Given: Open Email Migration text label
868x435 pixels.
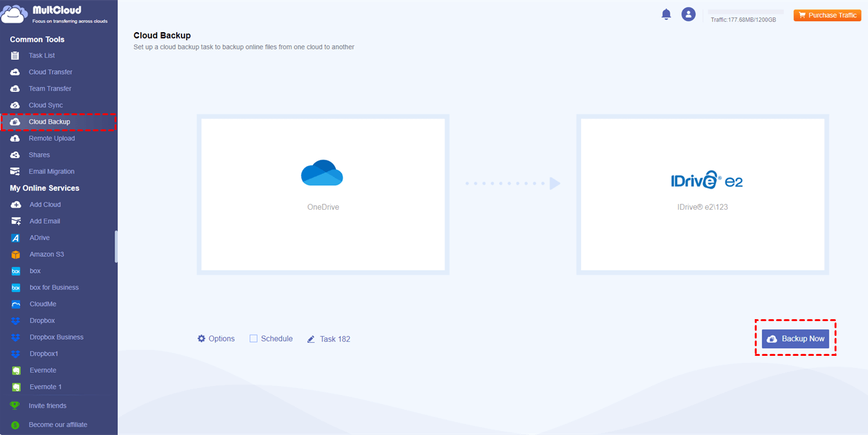Looking at the screenshot, I should pos(51,172).
